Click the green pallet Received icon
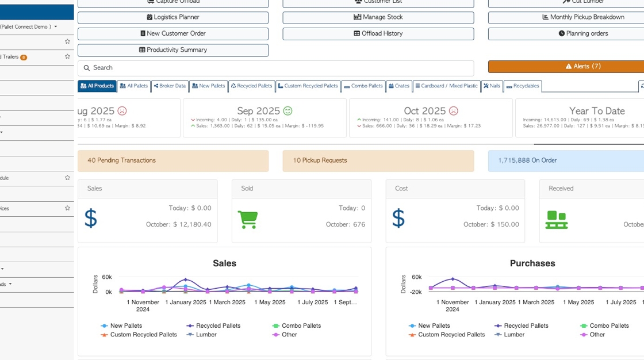Viewport: 644px width, 360px height. [x=557, y=220]
